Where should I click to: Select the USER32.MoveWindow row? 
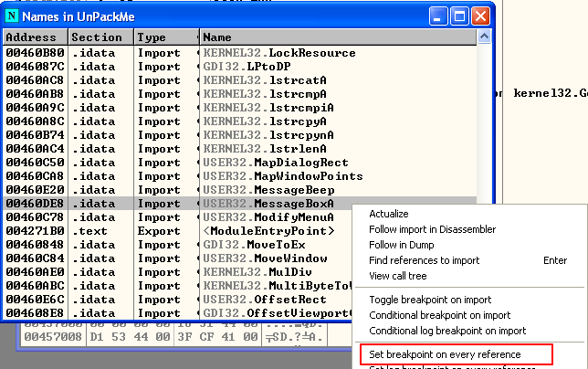tap(178, 258)
